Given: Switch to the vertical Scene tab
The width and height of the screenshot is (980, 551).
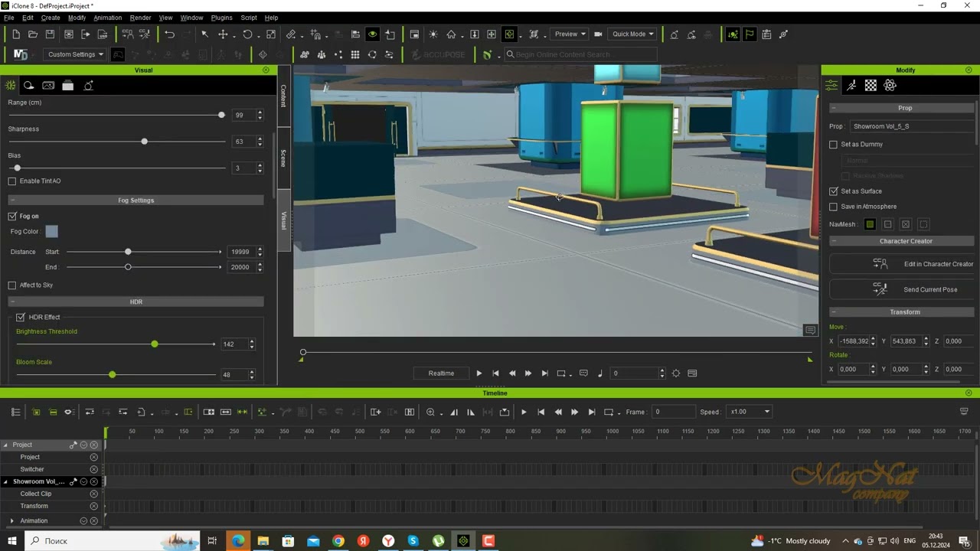Looking at the screenshot, I should click(283, 158).
